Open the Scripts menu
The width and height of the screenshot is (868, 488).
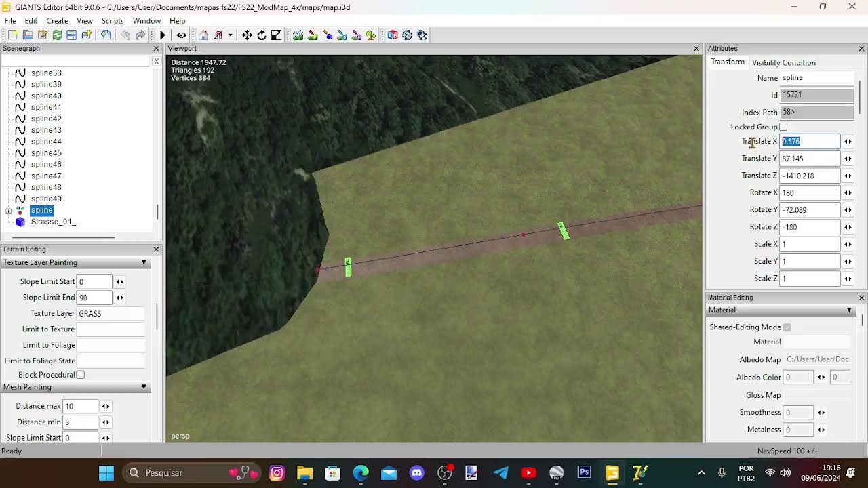pyautogui.click(x=113, y=21)
